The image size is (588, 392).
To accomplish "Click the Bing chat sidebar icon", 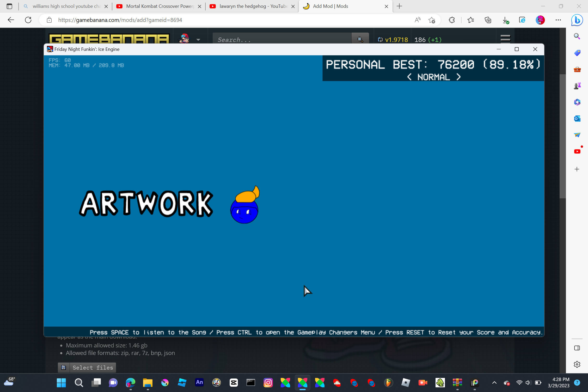I will (577, 20).
